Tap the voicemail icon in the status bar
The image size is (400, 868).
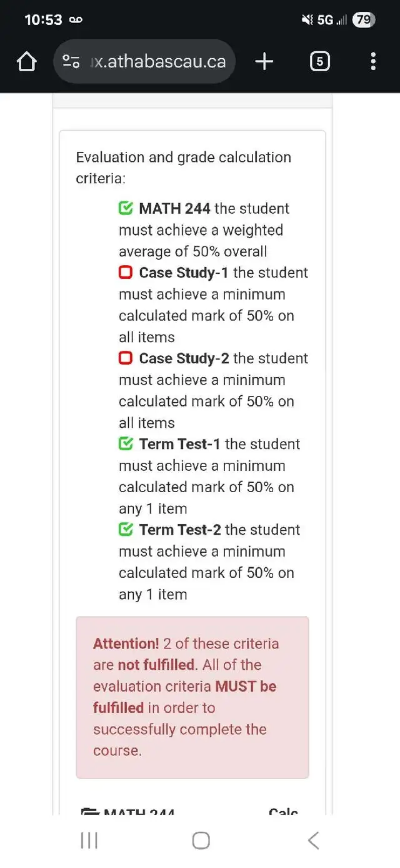pyautogui.click(x=75, y=19)
